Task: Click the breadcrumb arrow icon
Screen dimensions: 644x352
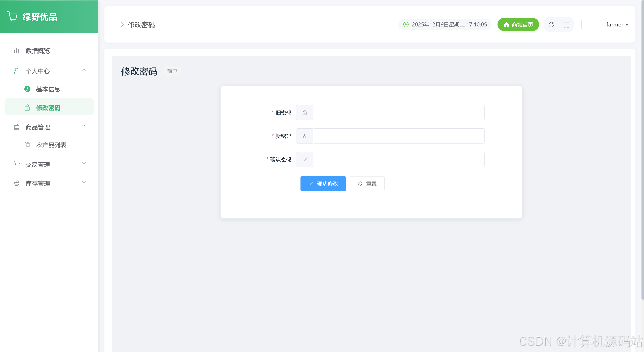Action: 122,25
